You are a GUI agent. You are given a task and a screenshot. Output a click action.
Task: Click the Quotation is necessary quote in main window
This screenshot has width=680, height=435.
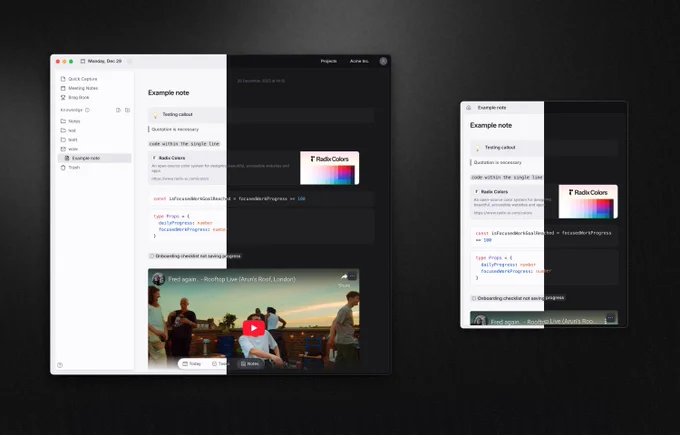click(175, 129)
